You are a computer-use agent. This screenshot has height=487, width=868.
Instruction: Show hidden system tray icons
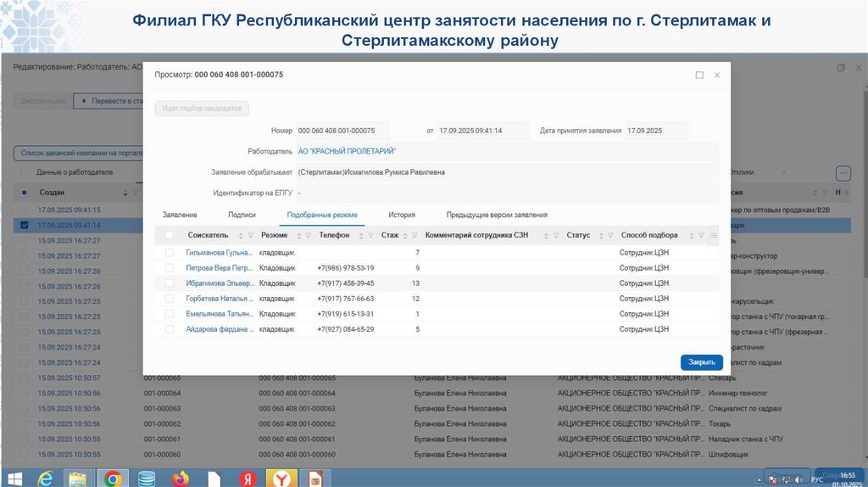point(759,480)
